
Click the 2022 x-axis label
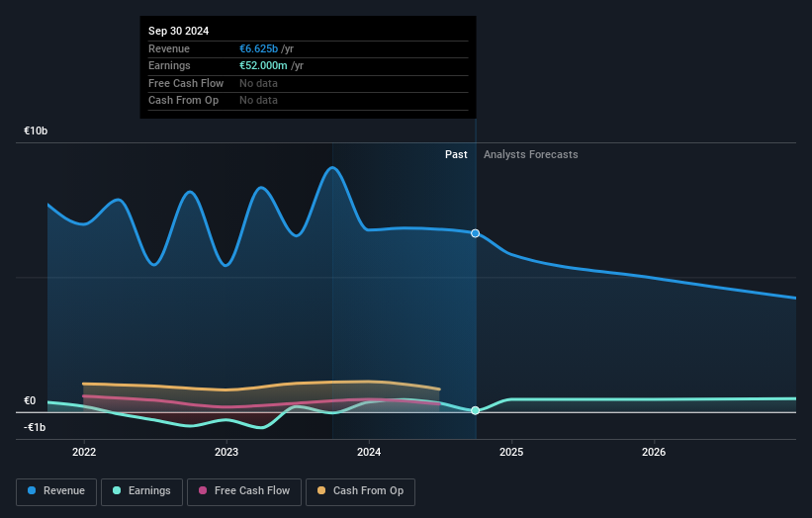(84, 452)
